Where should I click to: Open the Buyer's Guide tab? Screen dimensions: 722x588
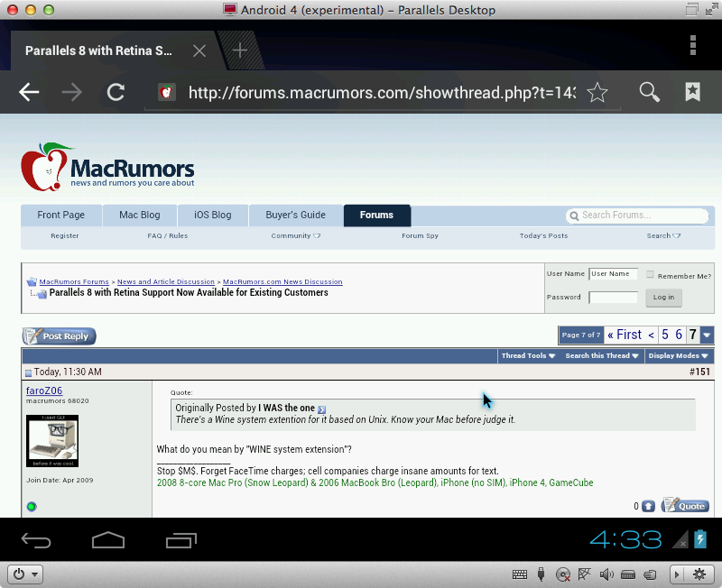pos(296,215)
